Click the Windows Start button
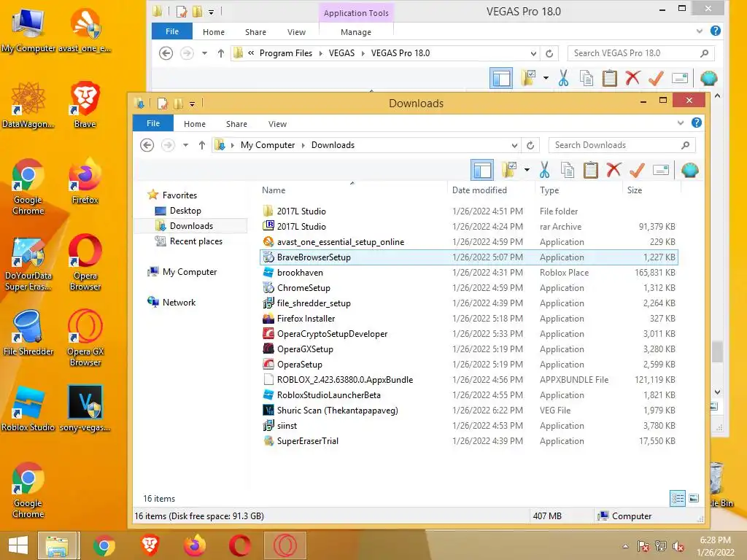747x560 pixels. (x=18, y=545)
